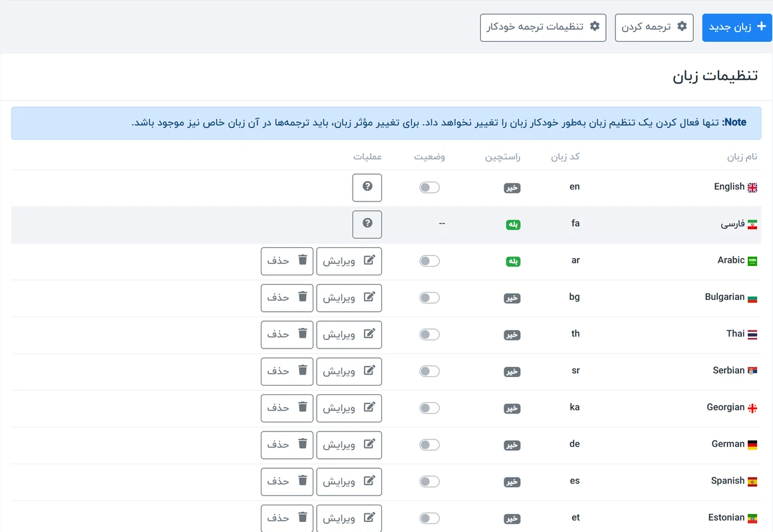Click the خیر badge in English row
This screenshot has height=532, width=773.
pos(512,188)
